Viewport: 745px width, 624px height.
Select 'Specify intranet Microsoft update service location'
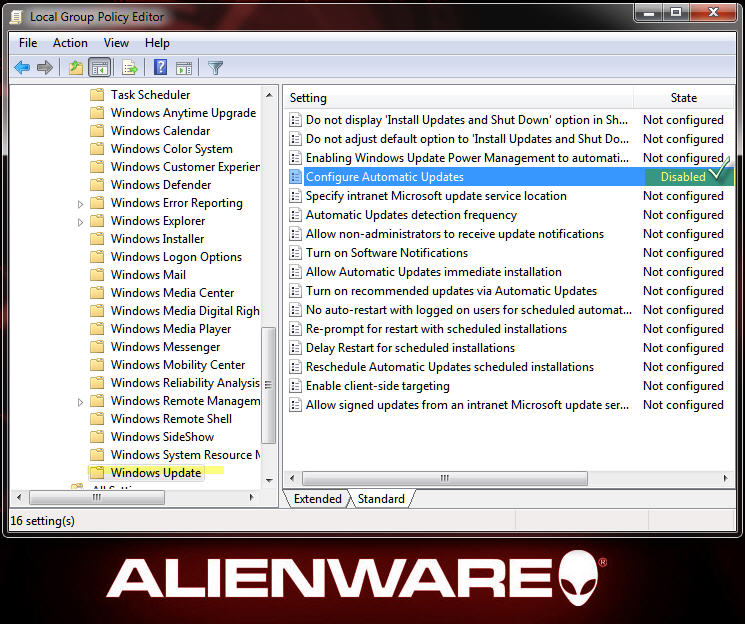click(436, 196)
